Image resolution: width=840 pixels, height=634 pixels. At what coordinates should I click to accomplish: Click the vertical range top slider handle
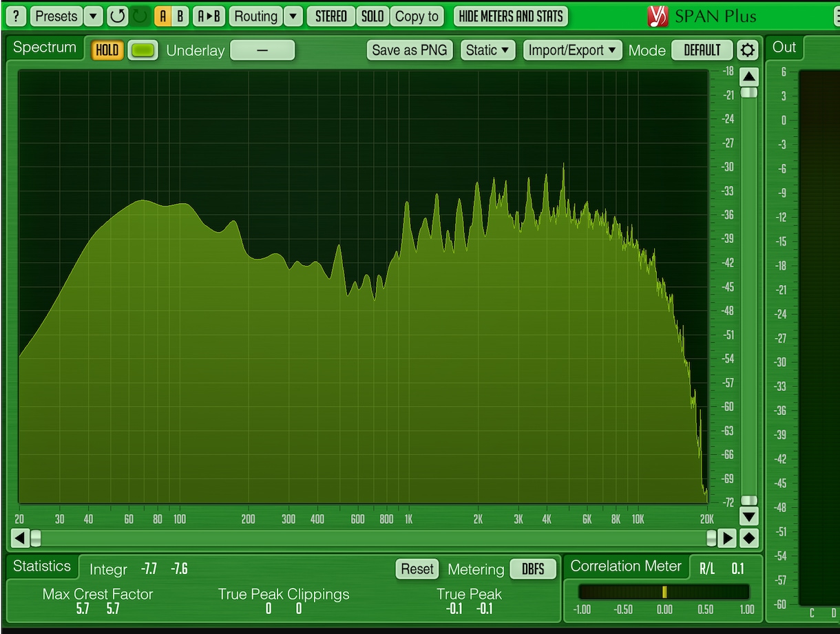tap(749, 92)
